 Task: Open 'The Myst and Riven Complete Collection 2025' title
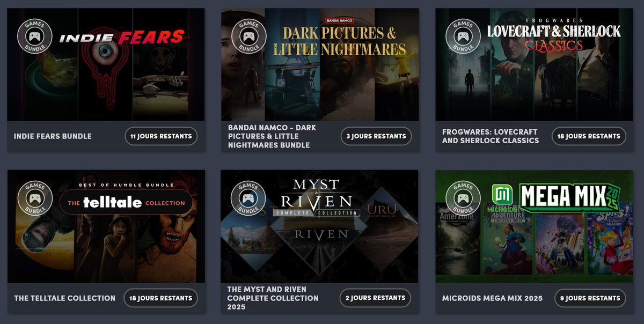tap(273, 298)
